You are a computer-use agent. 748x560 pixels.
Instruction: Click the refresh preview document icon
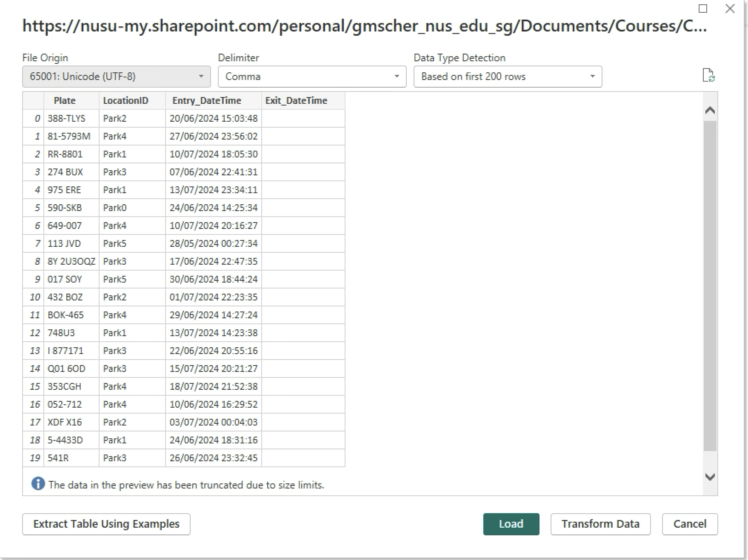pos(708,75)
